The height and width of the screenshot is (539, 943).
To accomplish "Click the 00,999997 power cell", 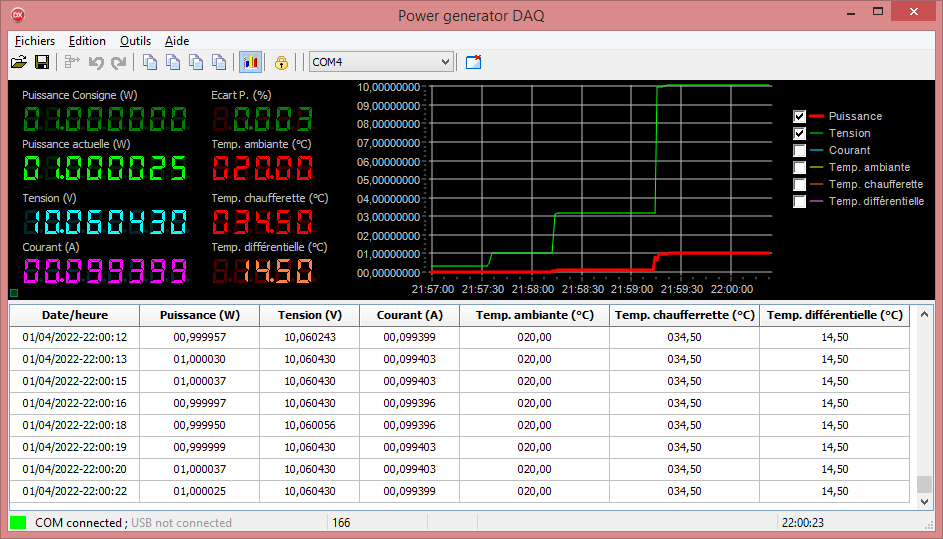I will (x=200, y=404).
